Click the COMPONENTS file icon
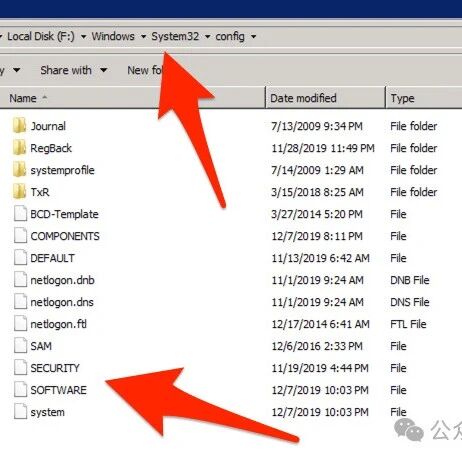The width and height of the screenshot is (462, 462). (20, 236)
